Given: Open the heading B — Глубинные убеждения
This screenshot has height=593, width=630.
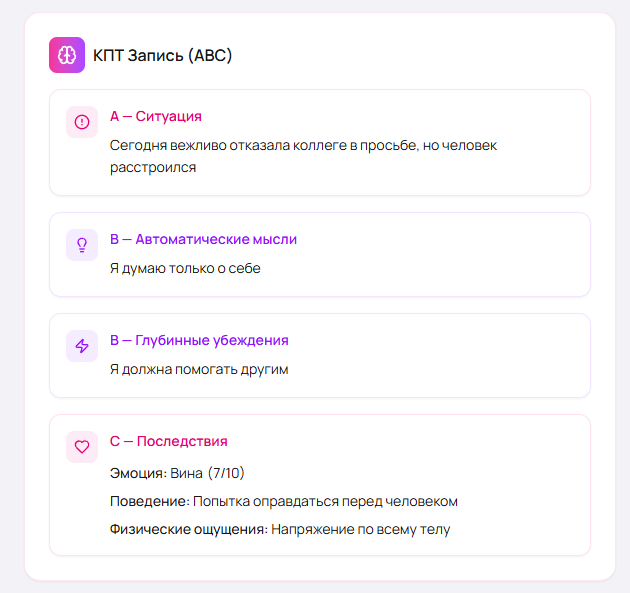Looking at the screenshot, I should click(199, 341).
